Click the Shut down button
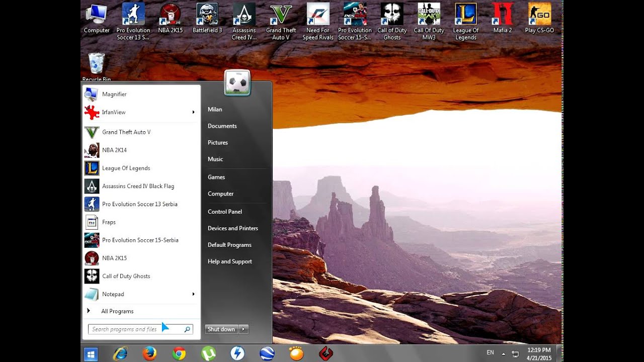Viewport: 644px width, 362px height. (x=221, y=329)
